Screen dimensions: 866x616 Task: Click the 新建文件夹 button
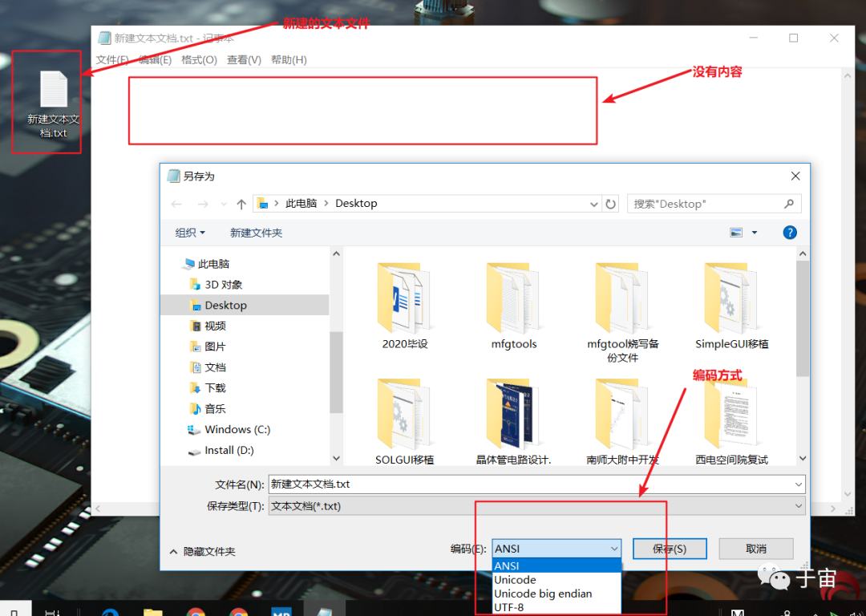click(257, 233)
